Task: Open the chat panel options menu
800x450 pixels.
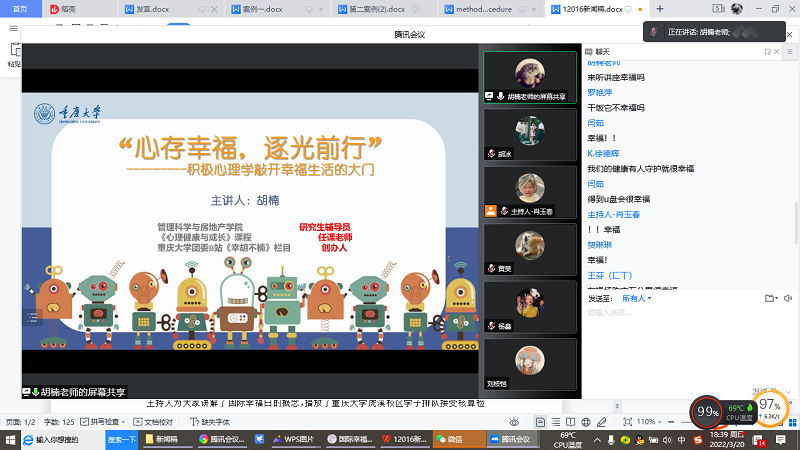Action: click(790, 52)
